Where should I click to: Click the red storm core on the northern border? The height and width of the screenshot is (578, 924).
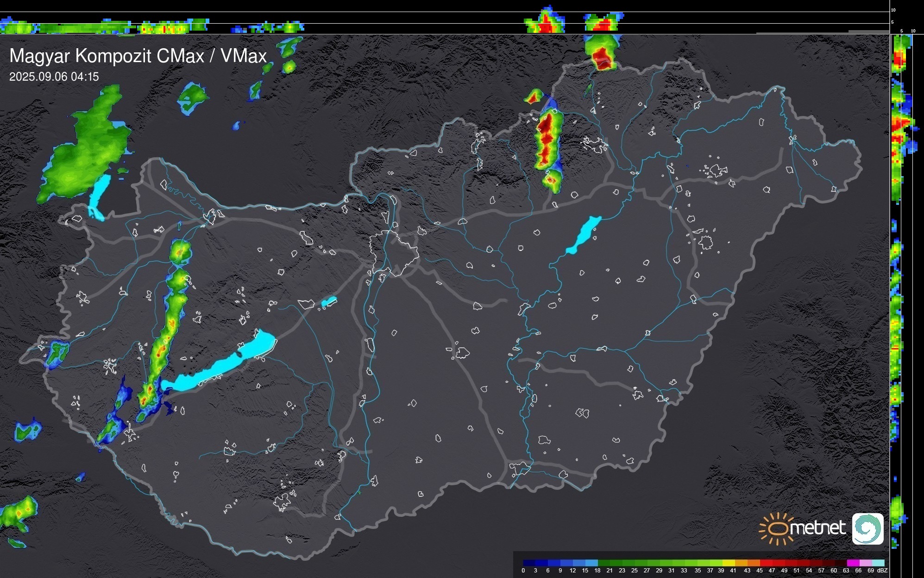602,57
